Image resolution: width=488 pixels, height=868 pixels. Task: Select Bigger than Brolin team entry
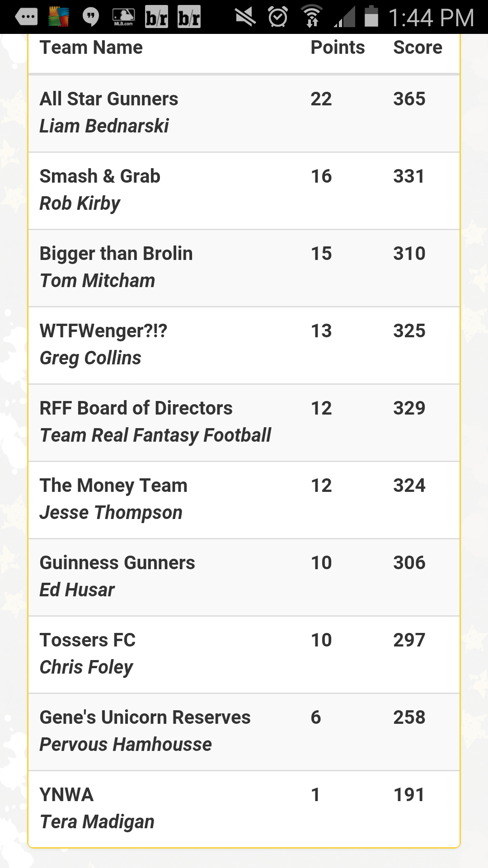tap(244, 268)
